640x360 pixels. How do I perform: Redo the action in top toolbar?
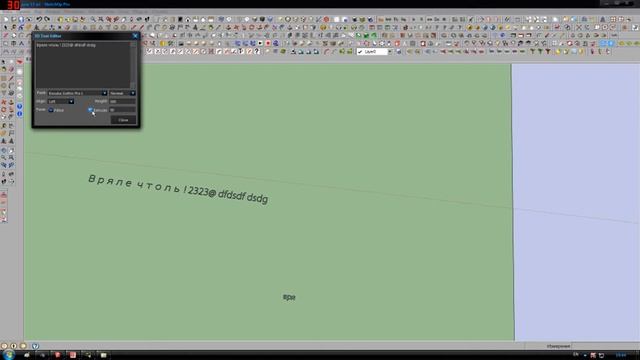pyautogui.click(x=47, y=19)
